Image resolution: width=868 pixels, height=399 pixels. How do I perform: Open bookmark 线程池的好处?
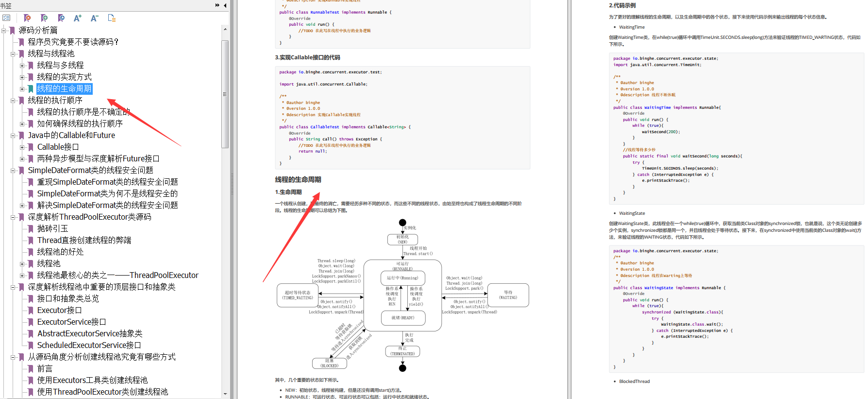(x=60, y=252)
